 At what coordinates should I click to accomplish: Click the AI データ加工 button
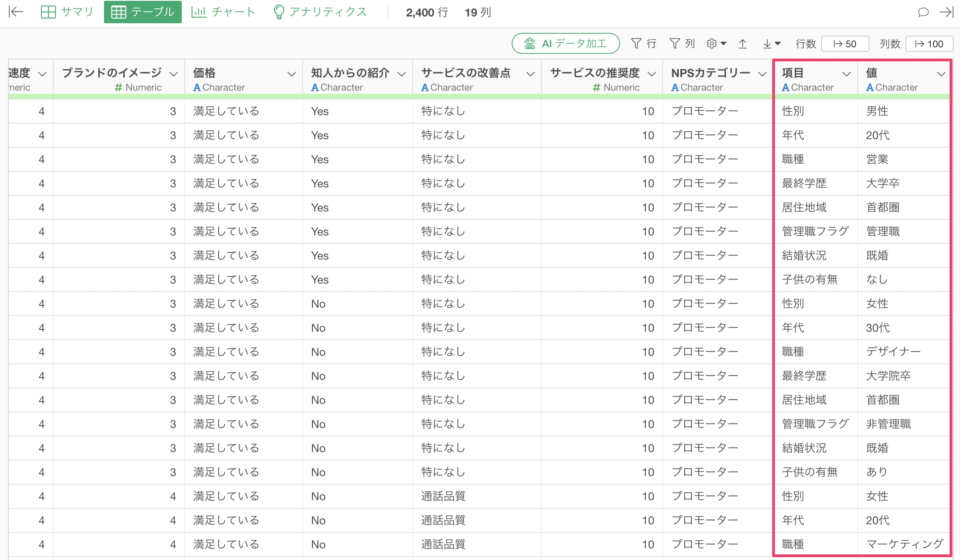coord(566,43)
